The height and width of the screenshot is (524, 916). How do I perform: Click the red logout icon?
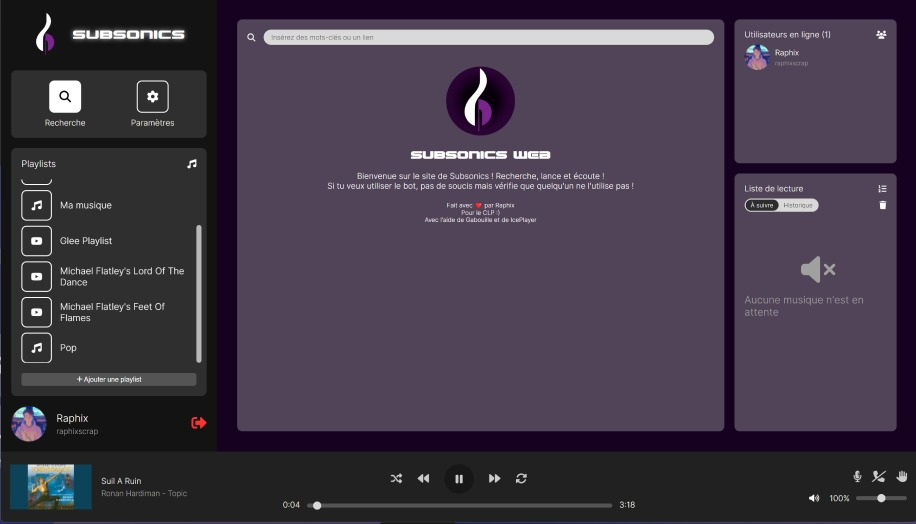tap(198, 423)
